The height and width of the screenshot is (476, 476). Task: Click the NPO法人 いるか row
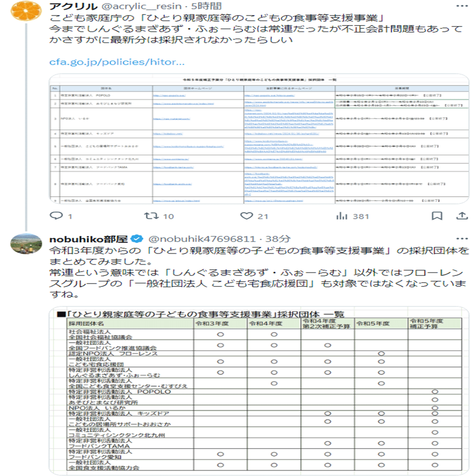point(264,408)
